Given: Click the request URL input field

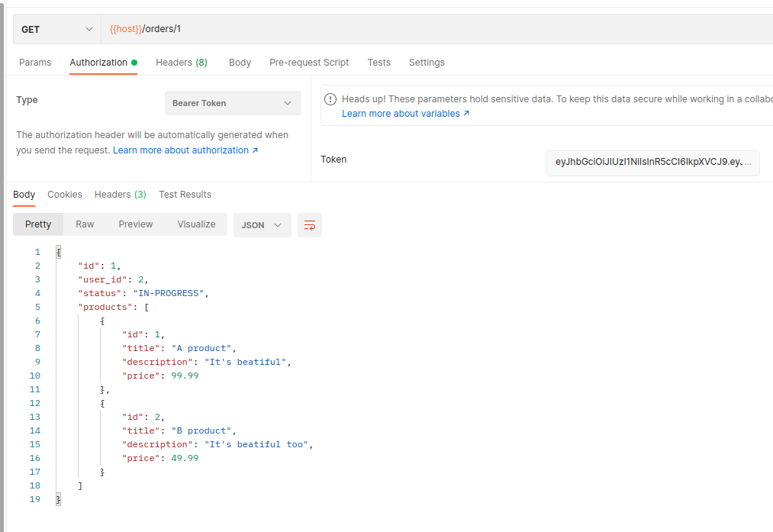Looking at the screenshot, I should [436, 30].
